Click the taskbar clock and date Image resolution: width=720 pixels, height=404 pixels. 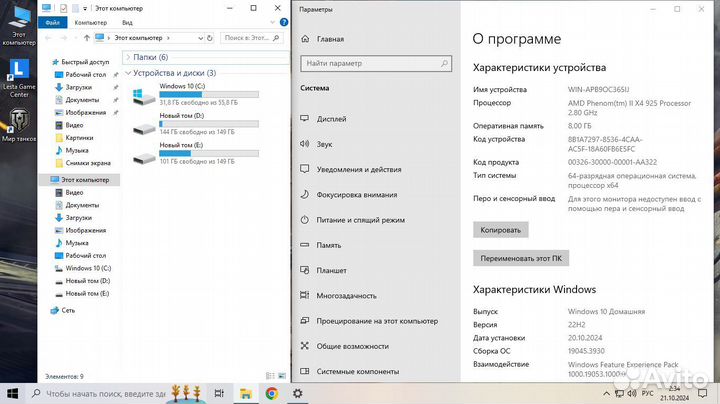(675, 393)
